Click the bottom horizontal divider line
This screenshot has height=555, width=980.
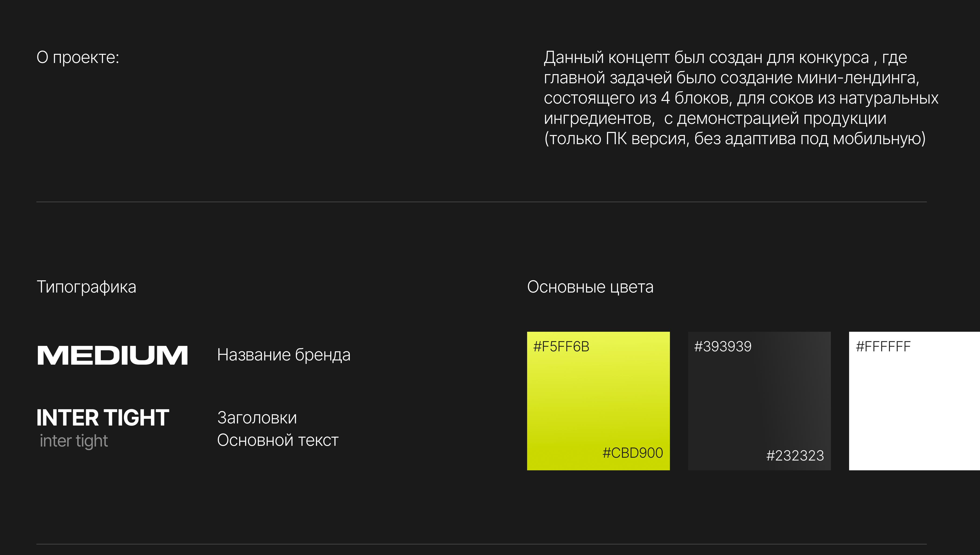pyautogui.click(x=481, y=544)
